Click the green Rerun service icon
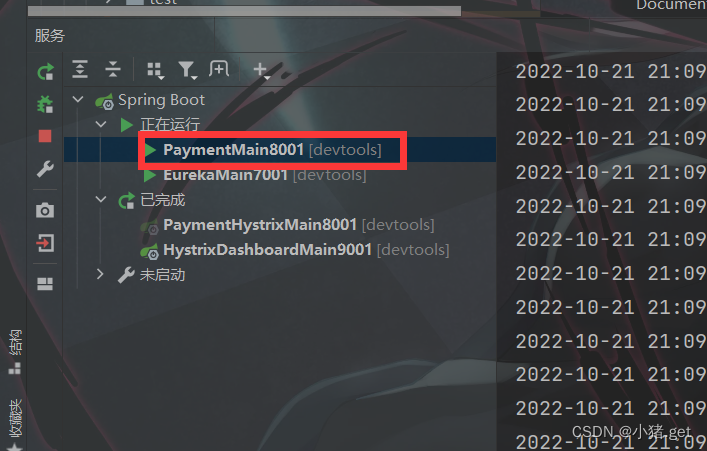The height and width of the screenshot is (451, 707). point(45,72)
